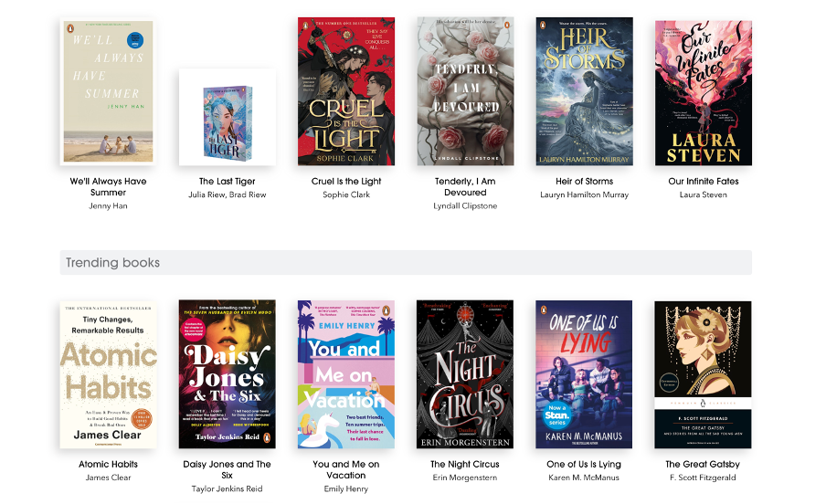Open Atomic Habits book cover
This screenshot has height=504, width=826.
tap(108, 374)
